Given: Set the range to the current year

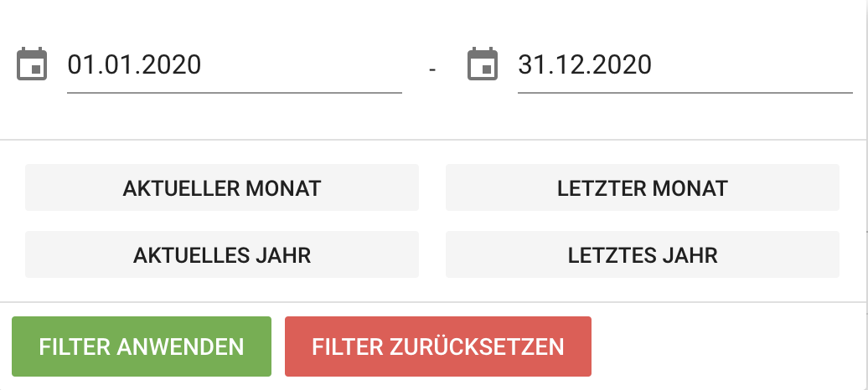Looking at the screenshot, I should click(x=222, y=254).
